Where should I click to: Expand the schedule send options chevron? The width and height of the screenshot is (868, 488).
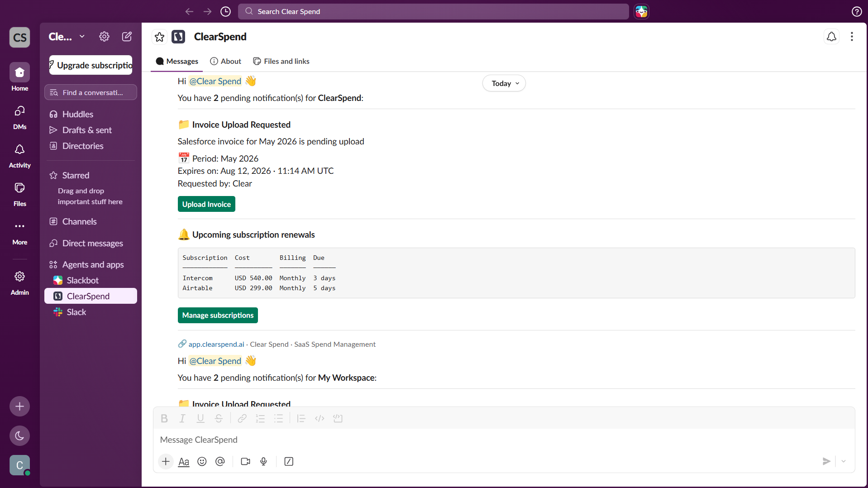coord(844,461)
